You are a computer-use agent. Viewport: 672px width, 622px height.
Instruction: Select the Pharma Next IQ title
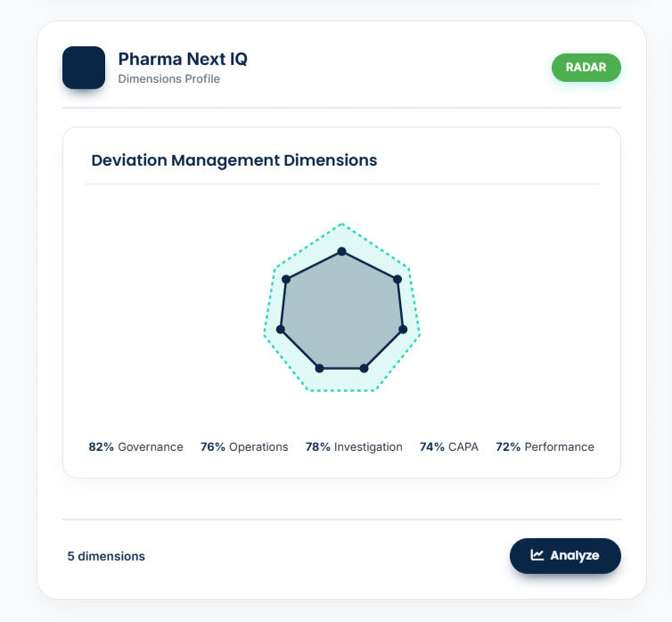tap(183, 59)
